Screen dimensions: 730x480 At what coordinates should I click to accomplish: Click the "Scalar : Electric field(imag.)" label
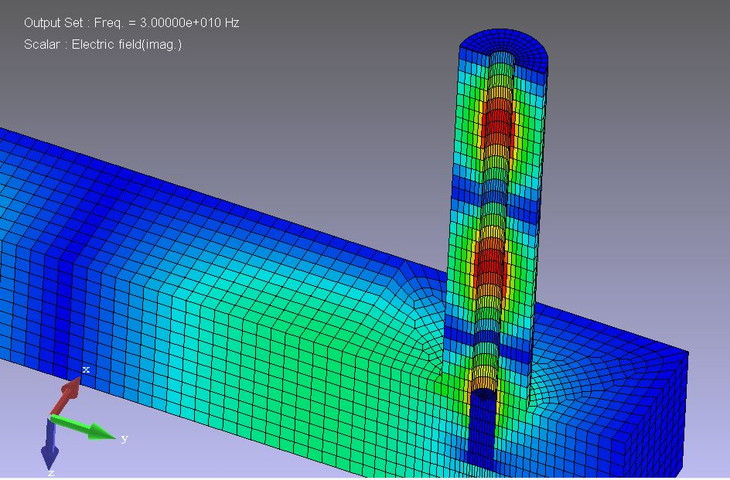click(102, 45)
